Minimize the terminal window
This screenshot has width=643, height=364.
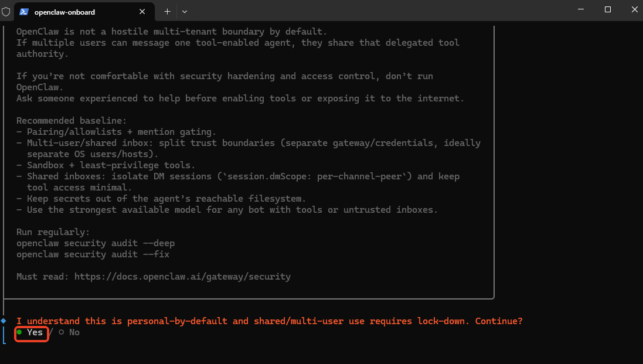pos(580,9)
